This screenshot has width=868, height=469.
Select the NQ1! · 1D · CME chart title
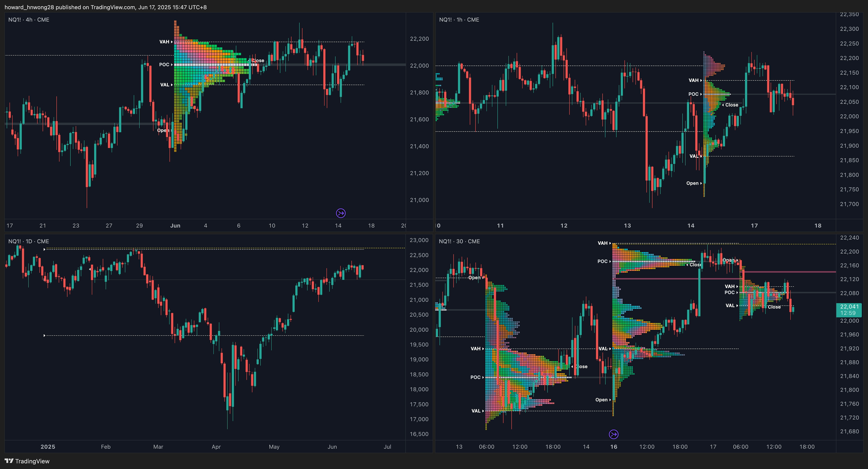pos(29,241)
